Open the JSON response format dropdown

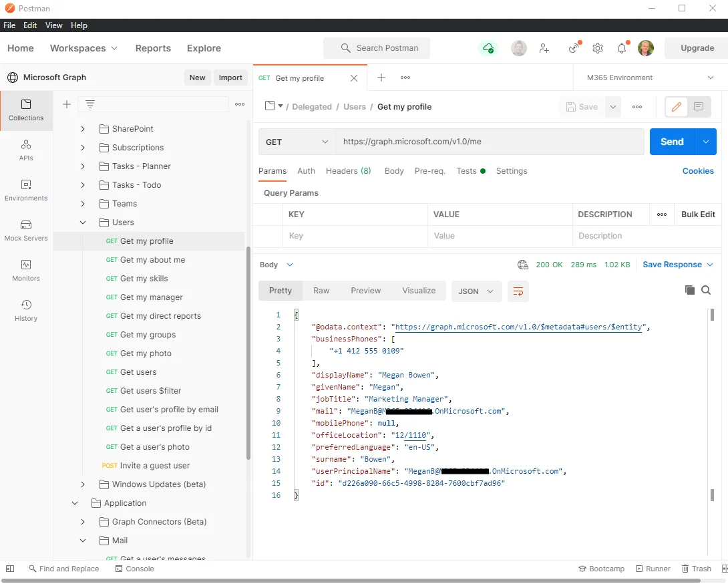click(476, 291)
